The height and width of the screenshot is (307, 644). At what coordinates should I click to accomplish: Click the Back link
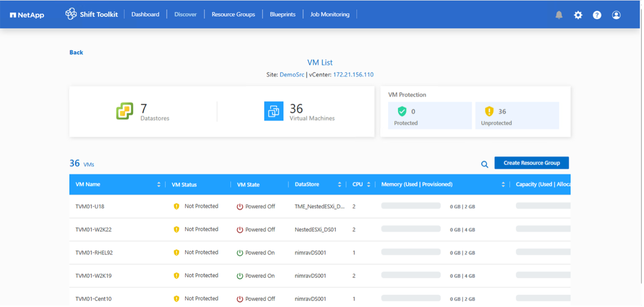tap(76, 53)
